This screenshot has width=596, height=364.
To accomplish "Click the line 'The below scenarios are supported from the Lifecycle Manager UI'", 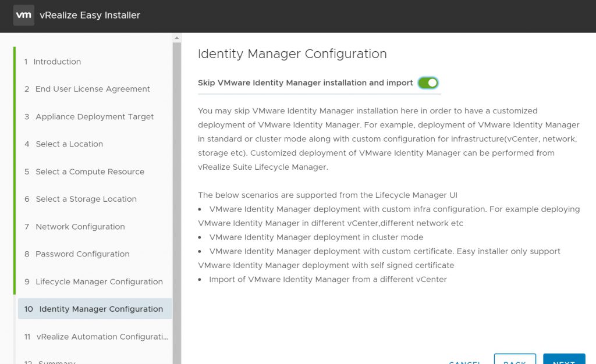I will (328, 195).
